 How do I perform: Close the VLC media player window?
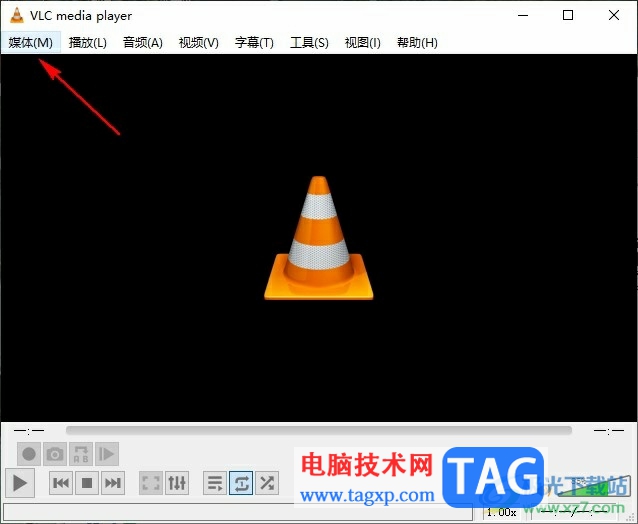(x=614, y=15)
